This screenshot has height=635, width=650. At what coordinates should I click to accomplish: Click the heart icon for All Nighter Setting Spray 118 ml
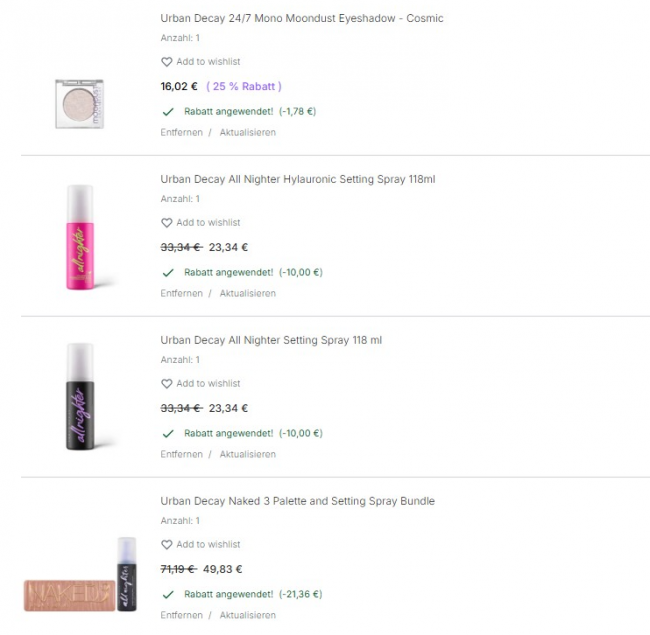167,384
